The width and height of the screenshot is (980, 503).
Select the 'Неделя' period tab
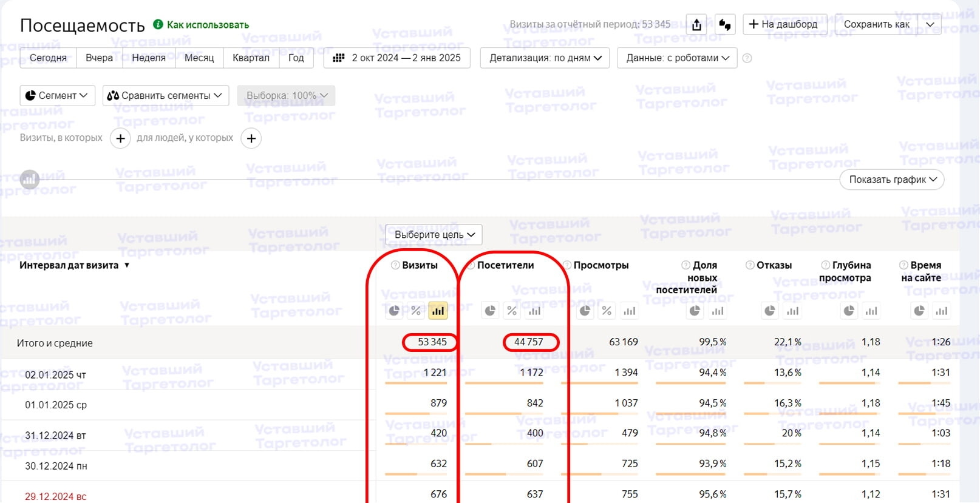149,58
